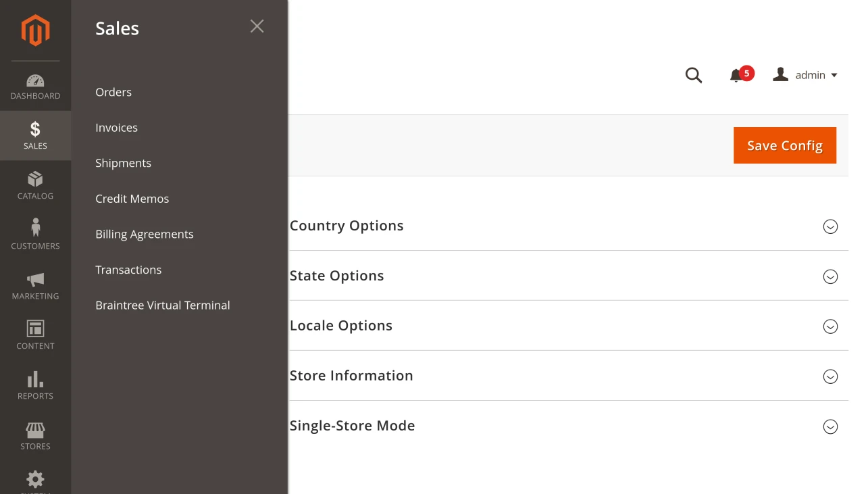Image resolution: width=868 pixels, height=494 pixels.
Task: Click the search magnifier icon
Action: [694, 75]
